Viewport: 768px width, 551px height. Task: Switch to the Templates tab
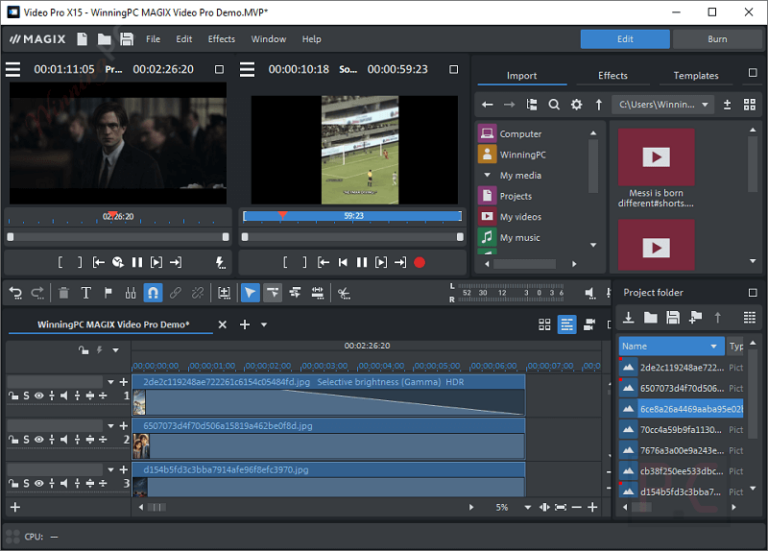click(x=696, y=75)
